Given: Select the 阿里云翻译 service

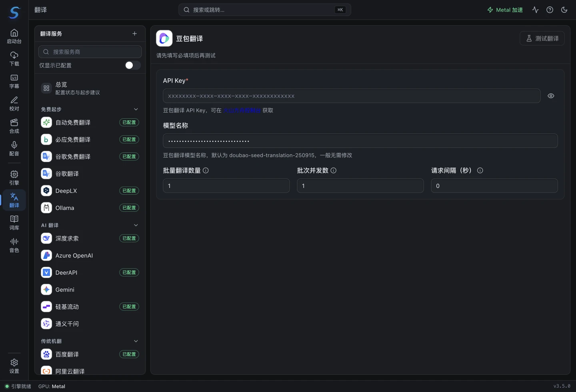Looking at the screenshot, I should click(90, 371).
